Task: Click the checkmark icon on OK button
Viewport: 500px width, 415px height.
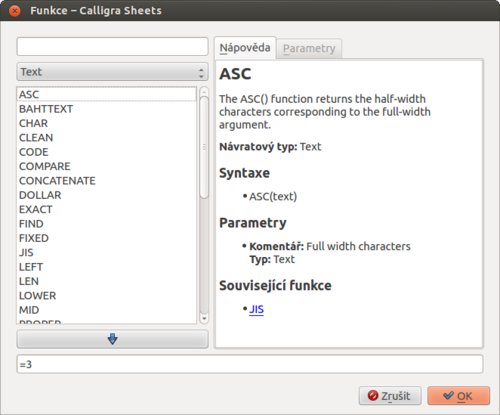Action: click(x=448, y=396)
